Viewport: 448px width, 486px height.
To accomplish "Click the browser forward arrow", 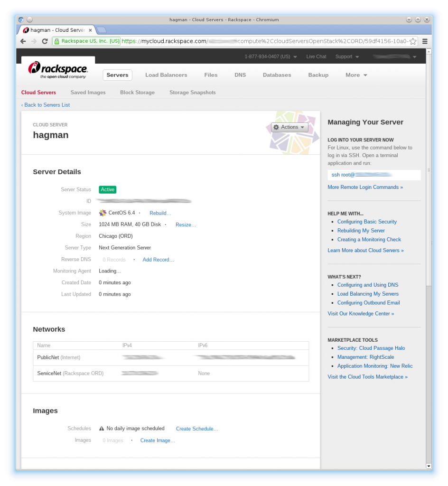I will pyautogui.click(x=34, y=41).
